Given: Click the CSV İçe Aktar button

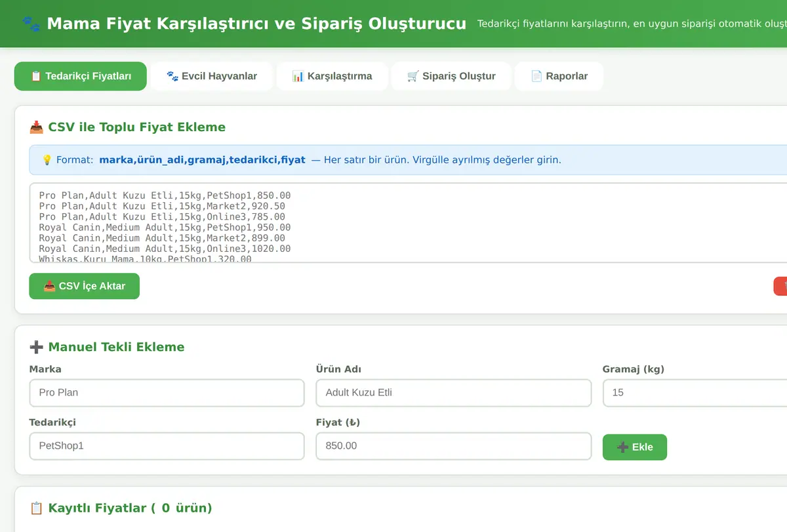Looking at the screenshot, I should pos(85,286).
